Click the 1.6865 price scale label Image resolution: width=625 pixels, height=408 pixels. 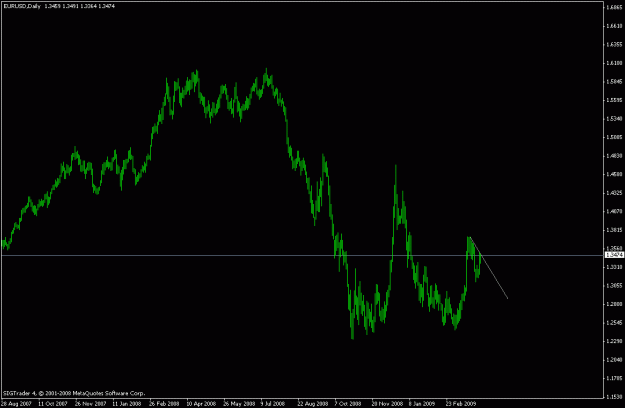coord(614,7)
